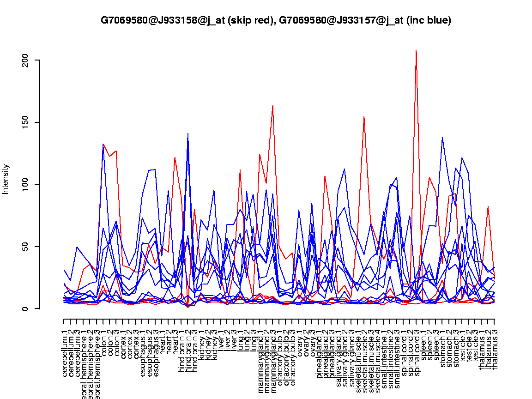
Task: Select the tallest red peak at spinal.cord.3
Action: 416,50
